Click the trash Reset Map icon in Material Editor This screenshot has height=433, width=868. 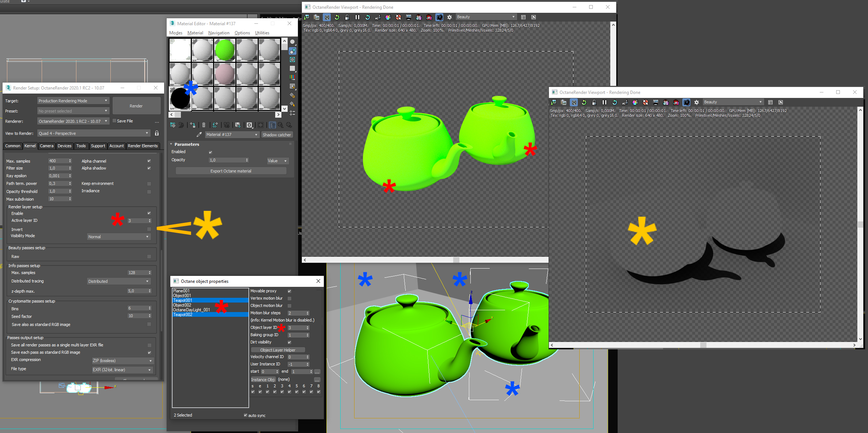(x=204, y=125)
